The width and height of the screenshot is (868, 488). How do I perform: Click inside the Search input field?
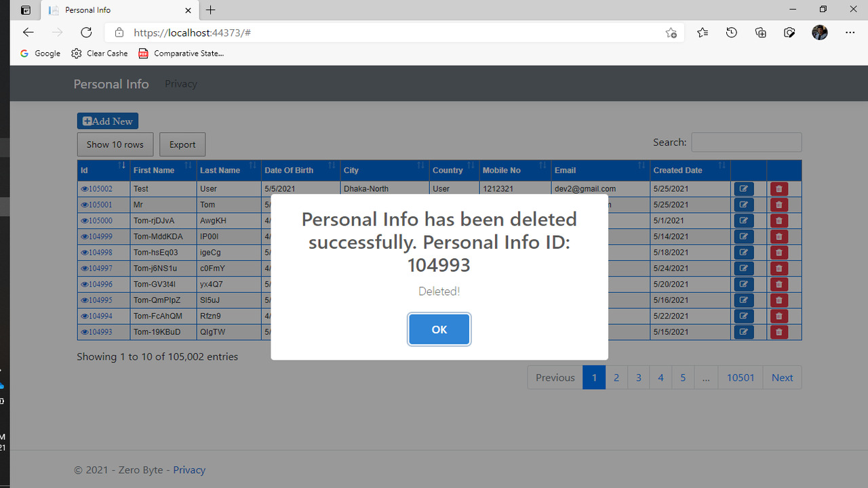pos(746,142)
